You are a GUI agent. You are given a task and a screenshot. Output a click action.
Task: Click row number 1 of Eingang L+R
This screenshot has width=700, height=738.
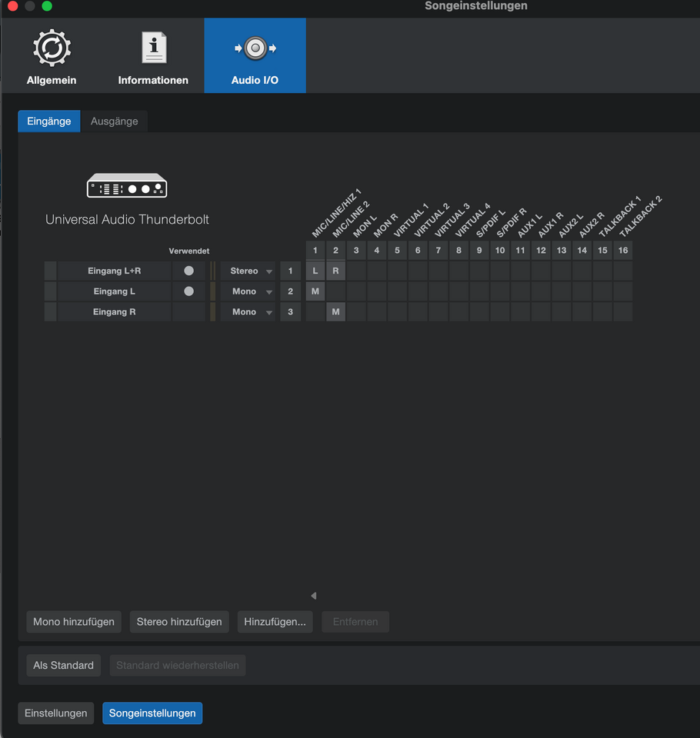click(291, 271)
